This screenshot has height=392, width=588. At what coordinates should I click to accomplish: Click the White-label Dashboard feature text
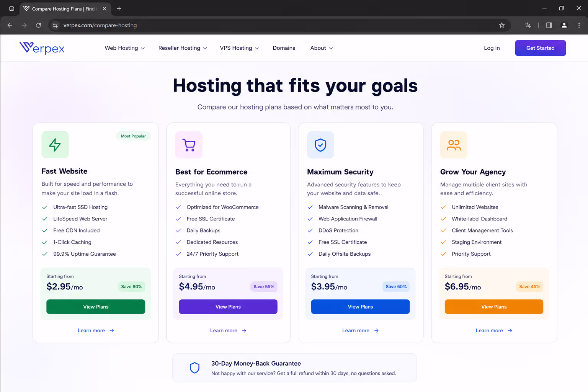tap(479, 219)
